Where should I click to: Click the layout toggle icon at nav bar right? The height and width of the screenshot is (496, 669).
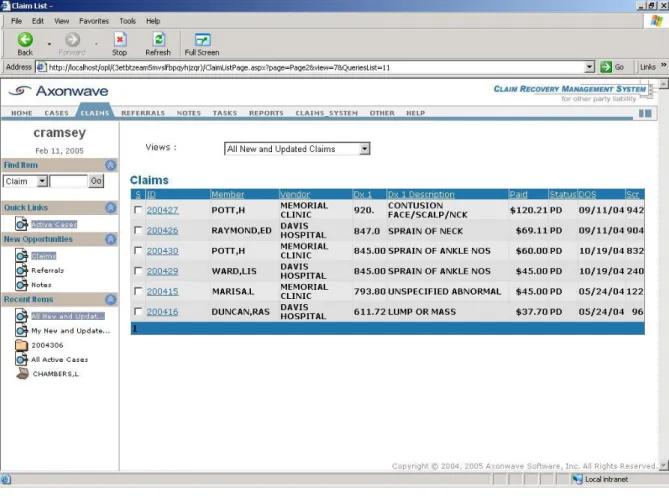(x=645, y=113)
